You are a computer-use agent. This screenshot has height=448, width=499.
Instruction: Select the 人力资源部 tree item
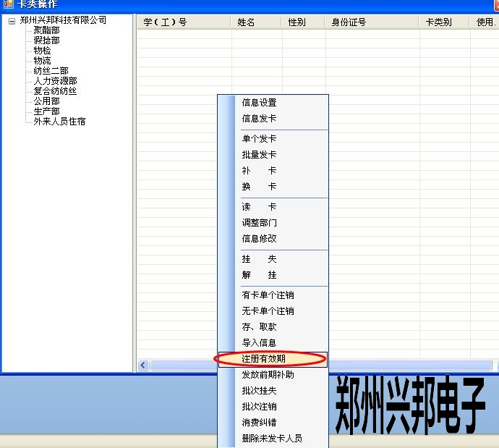click(x=55, y=81)
